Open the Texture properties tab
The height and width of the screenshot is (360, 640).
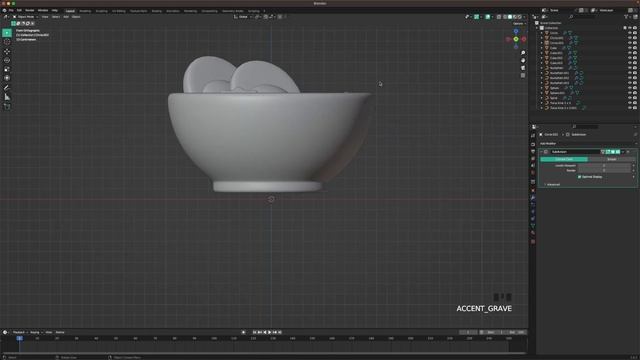(533, 242)
